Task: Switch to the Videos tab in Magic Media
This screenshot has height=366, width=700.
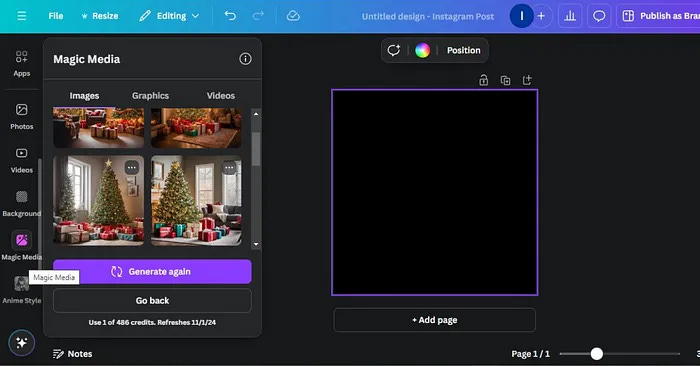Action: coord(221,96)
